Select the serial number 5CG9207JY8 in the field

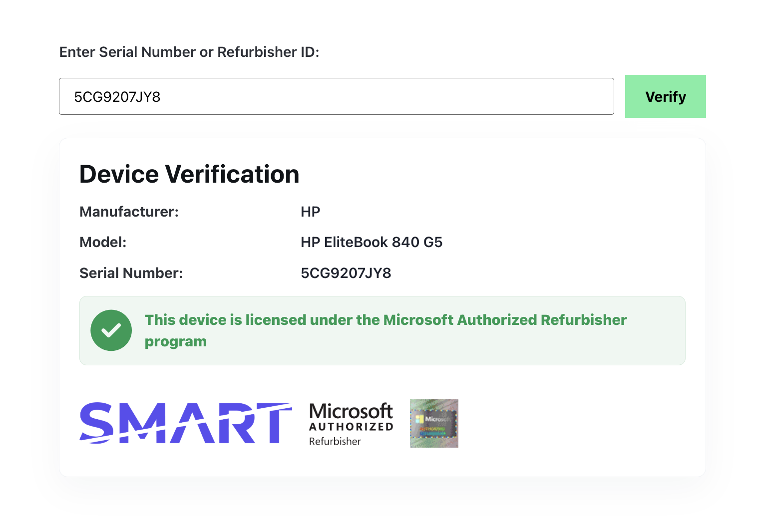(x=117, y=97)
